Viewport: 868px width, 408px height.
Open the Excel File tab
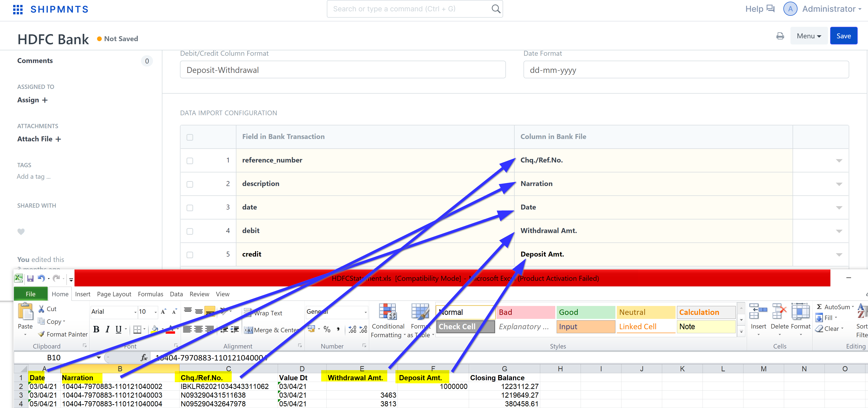tap(30, 294)
